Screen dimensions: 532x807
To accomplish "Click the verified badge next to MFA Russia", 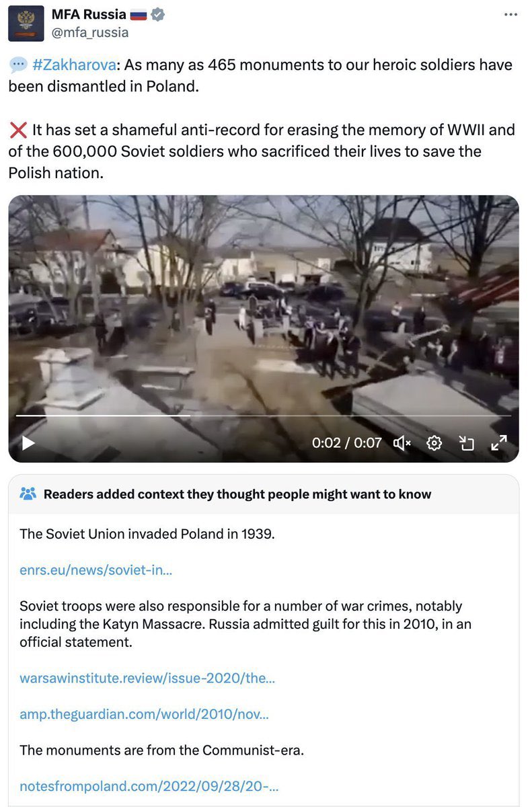I will (x=157, y=14).
